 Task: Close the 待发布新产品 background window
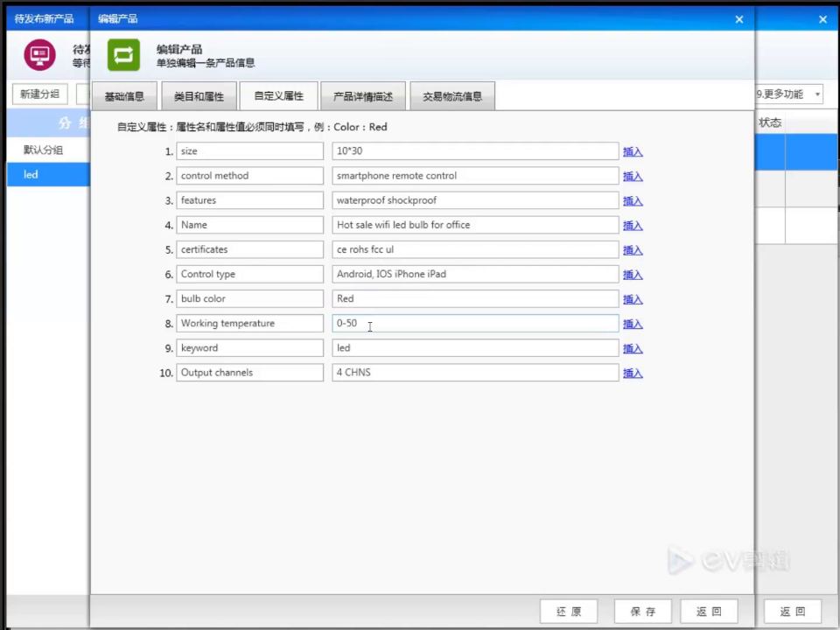click(823, 19)
